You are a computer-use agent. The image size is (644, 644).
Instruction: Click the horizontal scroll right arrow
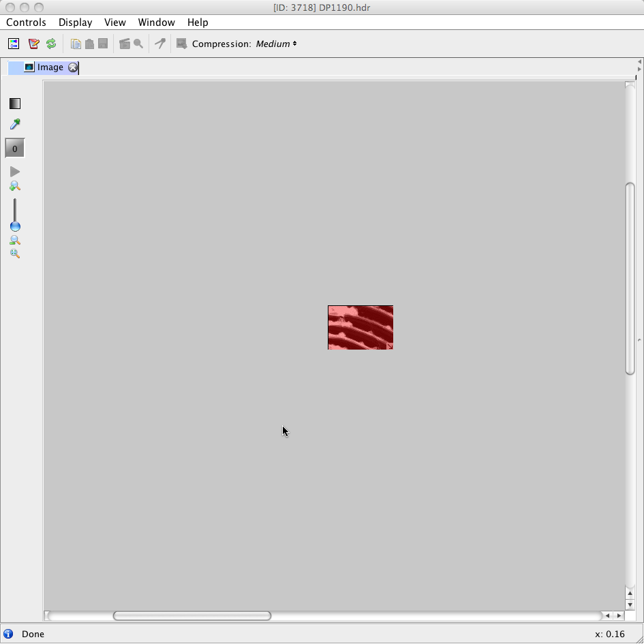[x=619, y=615]
